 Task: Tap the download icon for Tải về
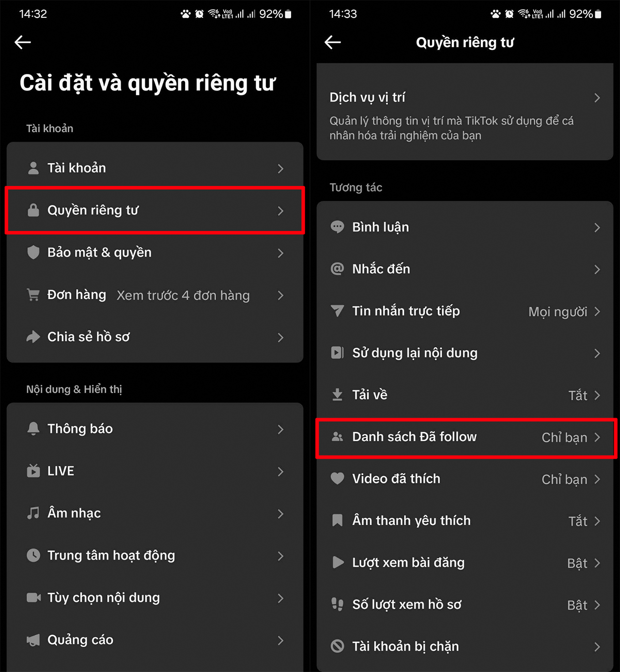337,395
